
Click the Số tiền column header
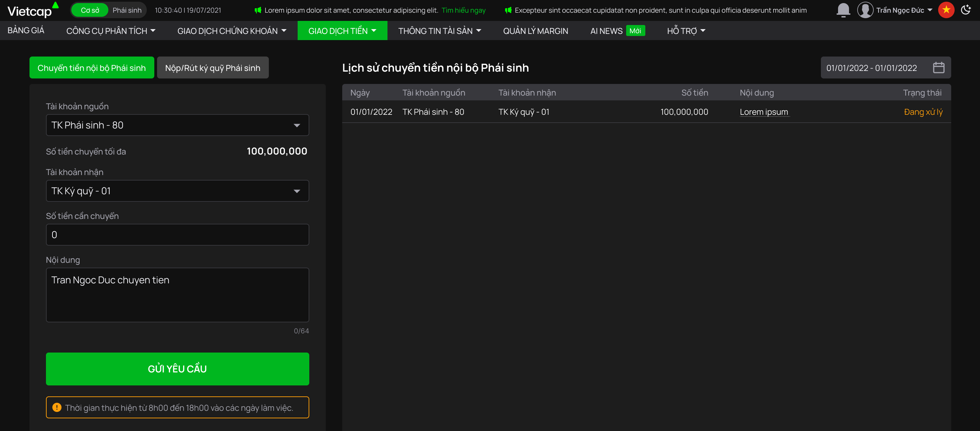(x=694, y=93)
